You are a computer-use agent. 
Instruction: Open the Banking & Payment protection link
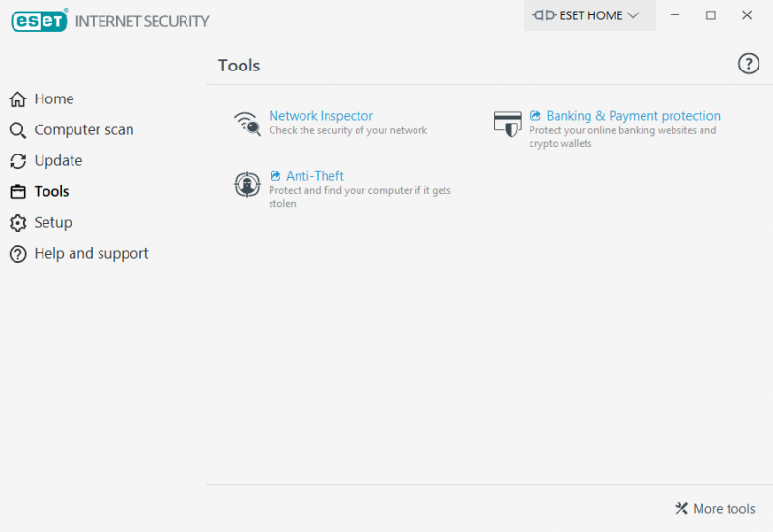[634, 116]
